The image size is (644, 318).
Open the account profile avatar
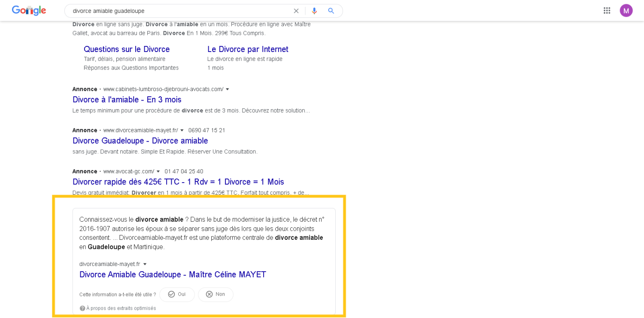coord(626,11)
